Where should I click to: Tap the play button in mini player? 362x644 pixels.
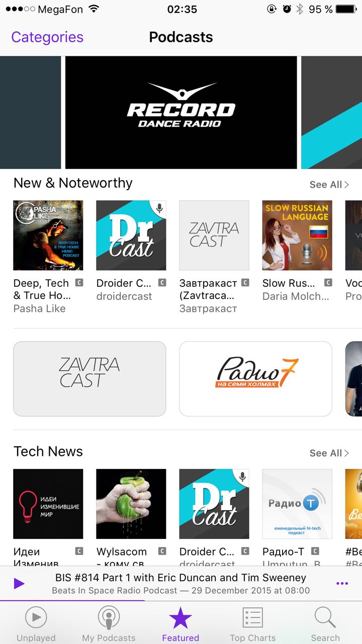click(19, 584)
